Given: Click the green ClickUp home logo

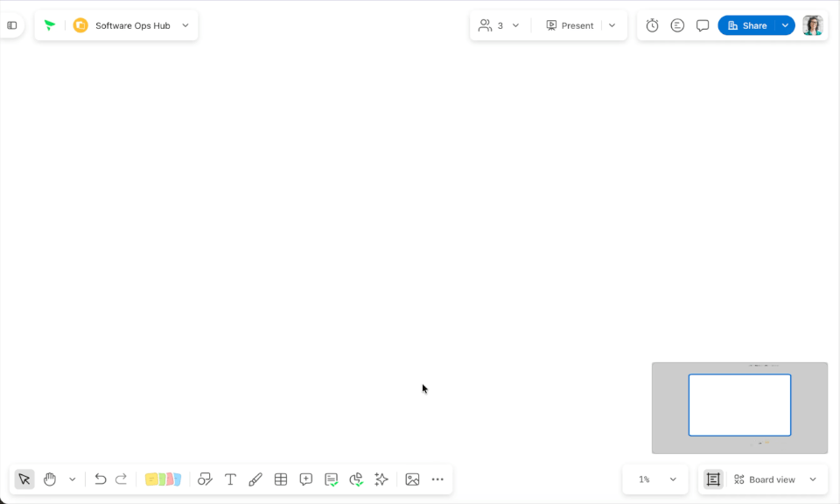Looking at the screenshot, I should click(x=50, y=25).
